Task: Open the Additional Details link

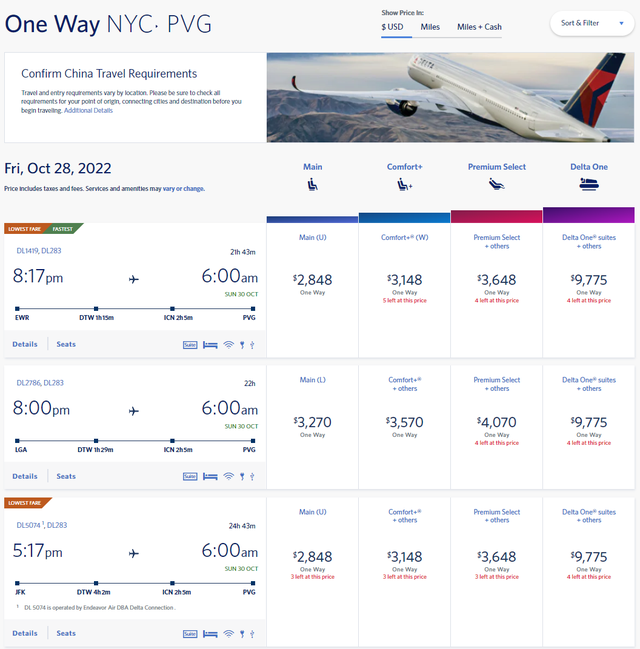Action: pyautogui.click(x=88, y=110)
